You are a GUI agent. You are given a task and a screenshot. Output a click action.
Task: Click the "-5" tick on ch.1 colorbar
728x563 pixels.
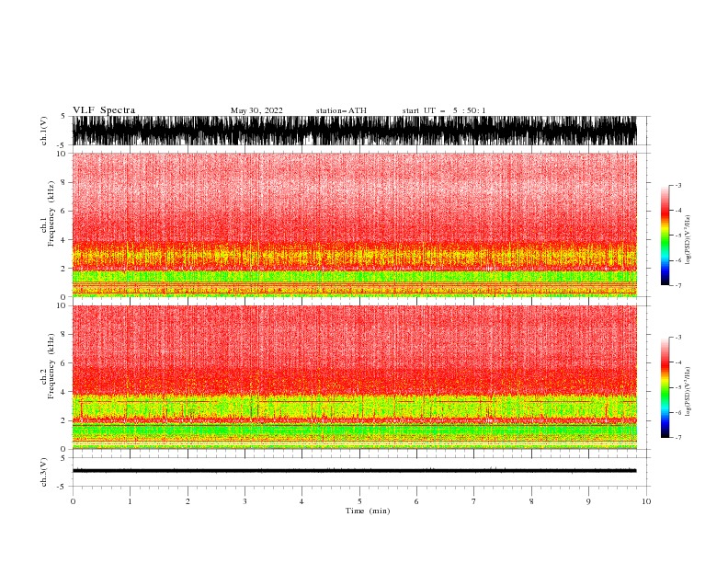(x=677, y=236)
